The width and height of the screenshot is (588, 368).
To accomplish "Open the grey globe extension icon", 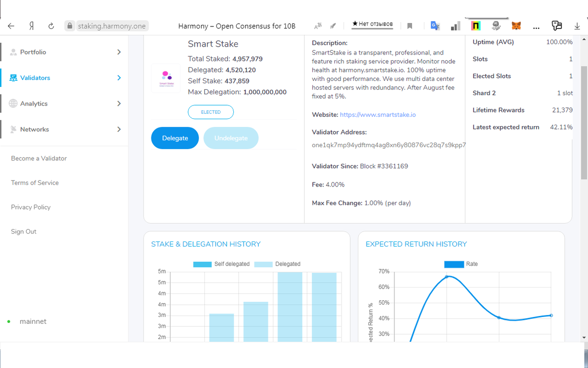I will click(x=496, y=26).
